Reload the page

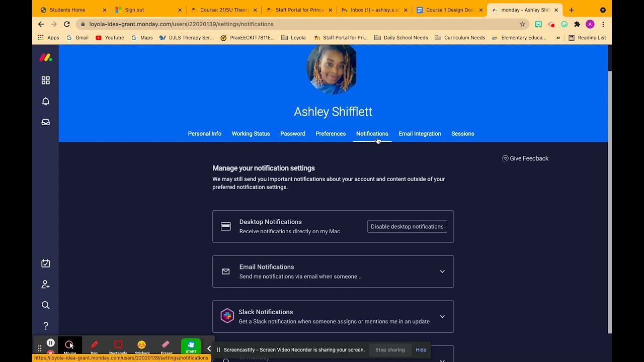pos(67,24)
